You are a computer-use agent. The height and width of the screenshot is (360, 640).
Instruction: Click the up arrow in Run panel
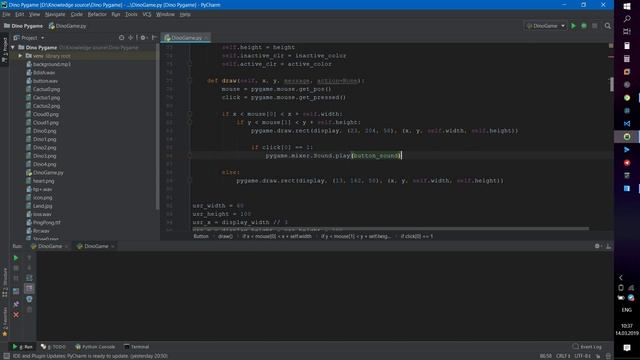(x=29, y=258)
